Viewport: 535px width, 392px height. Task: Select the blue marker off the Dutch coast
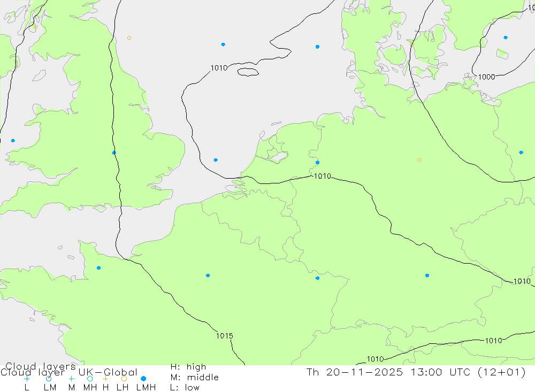click(216, 160)
